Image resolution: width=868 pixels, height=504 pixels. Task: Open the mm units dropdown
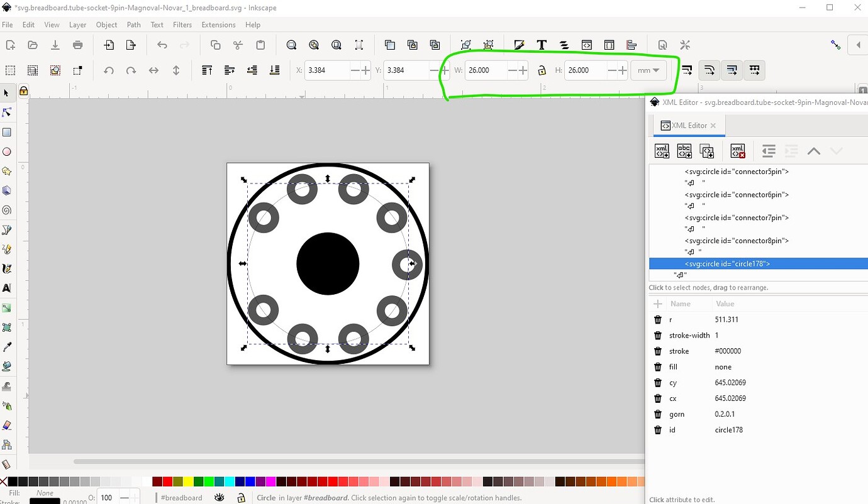coord(648,70)
